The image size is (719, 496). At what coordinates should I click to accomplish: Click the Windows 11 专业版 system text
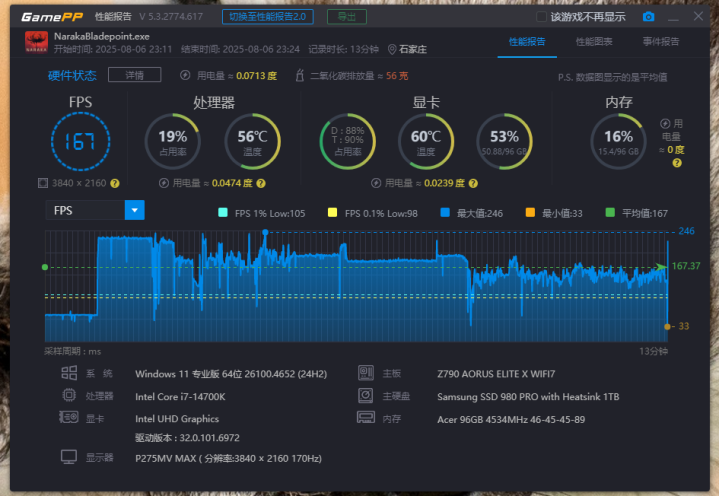(x=231, y=374)
